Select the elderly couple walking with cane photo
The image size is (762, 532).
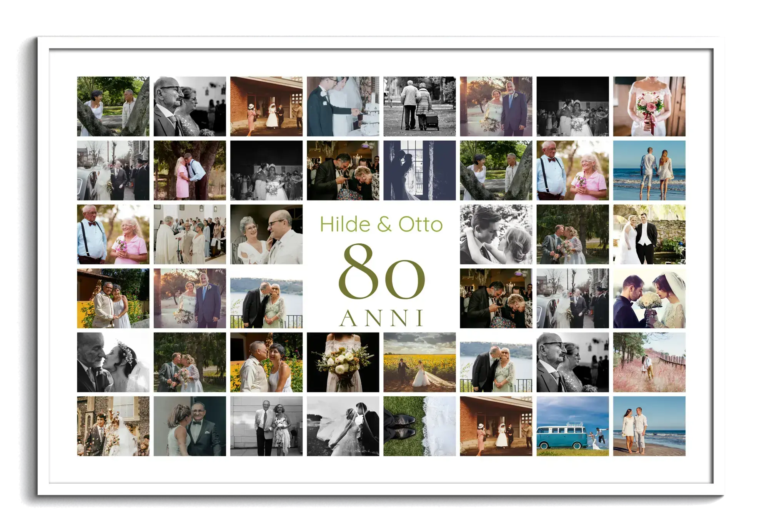coord(419,106)
